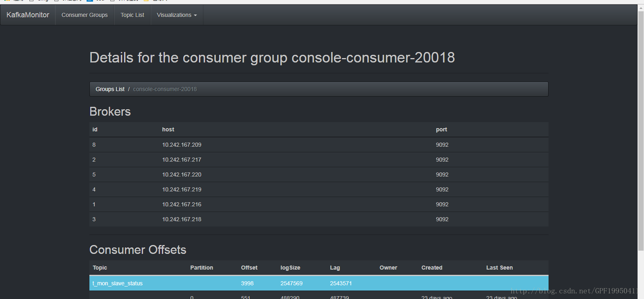Click the Offset column header

pyautogui.click(x=249, y=268)
